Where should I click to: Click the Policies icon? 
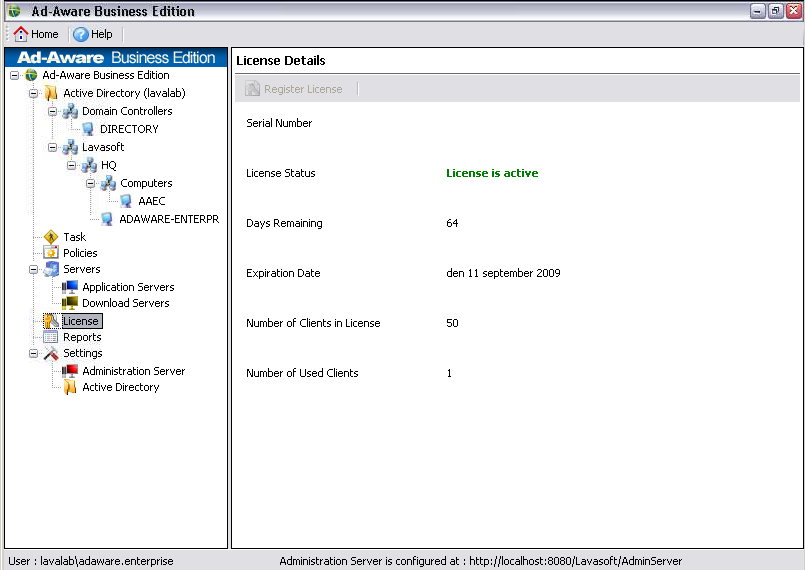click(51, 252)
